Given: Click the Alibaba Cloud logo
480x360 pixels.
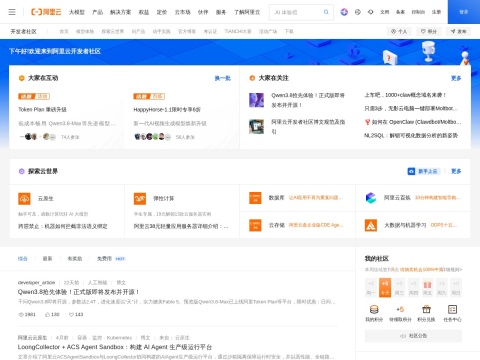Looking at the screenshot, I should click(x=46, y=12).
